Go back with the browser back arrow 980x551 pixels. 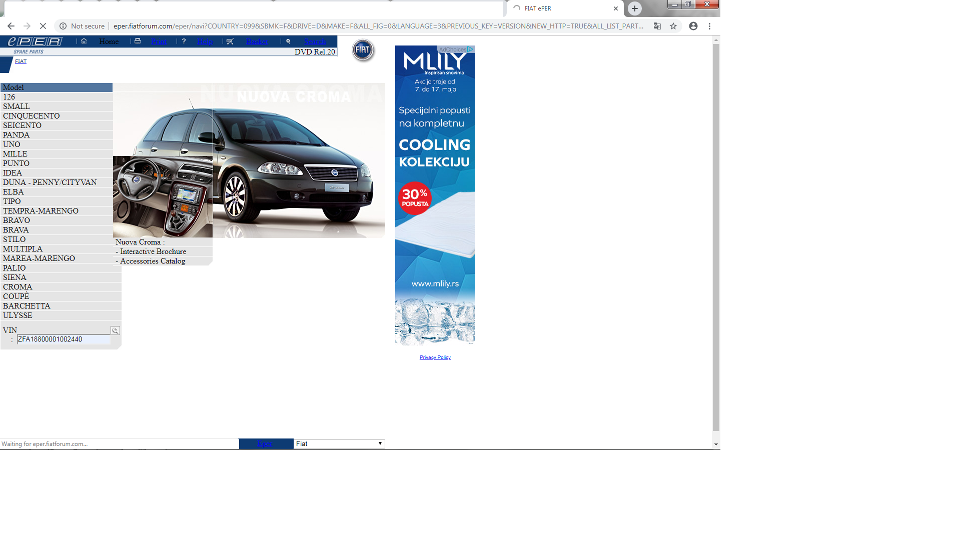[x=11, y=26]
